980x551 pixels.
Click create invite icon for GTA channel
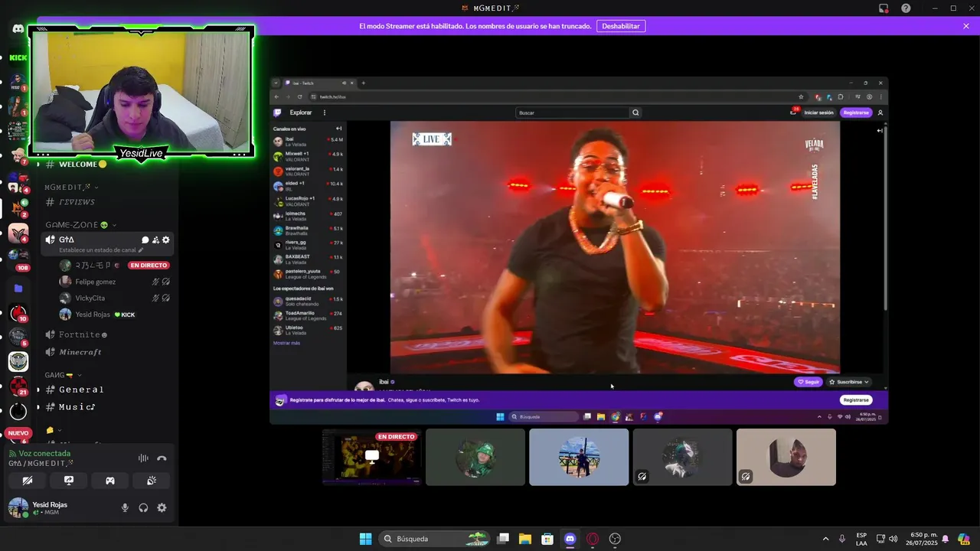click(x=155, y=240)
